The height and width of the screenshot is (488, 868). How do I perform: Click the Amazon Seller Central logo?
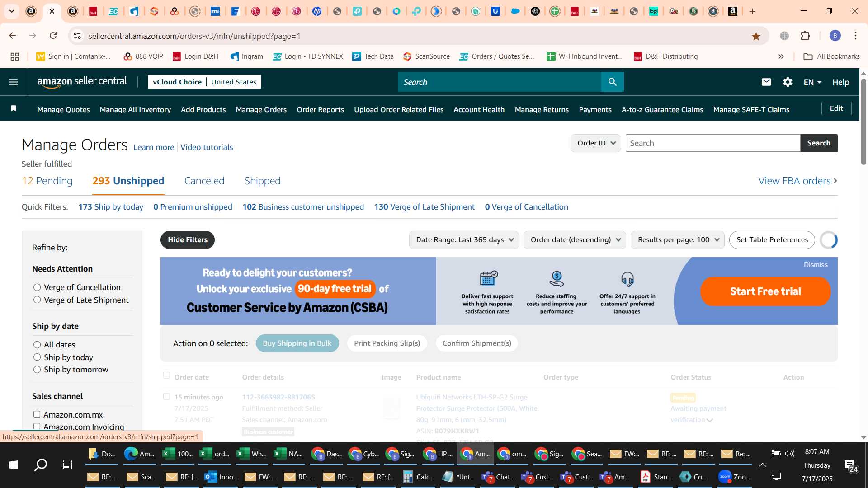tap(82, 82)
